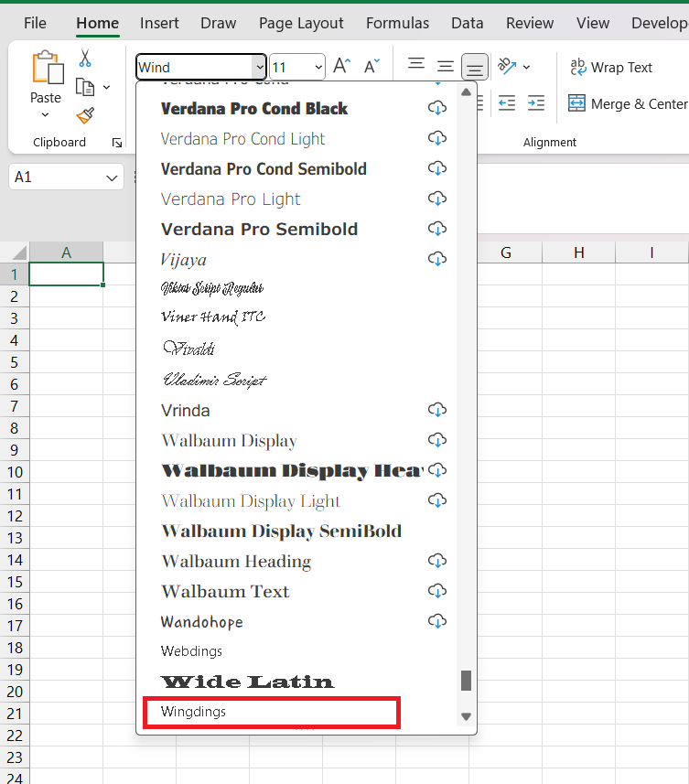Expand the Orientation options arrow
Screen dimensions: 689x784
526,67
